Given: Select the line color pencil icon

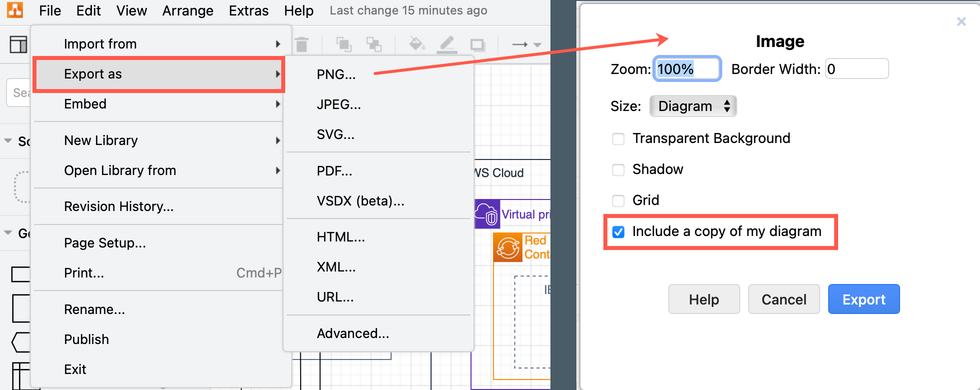Looking at the screenshot, I should [447, 44].
